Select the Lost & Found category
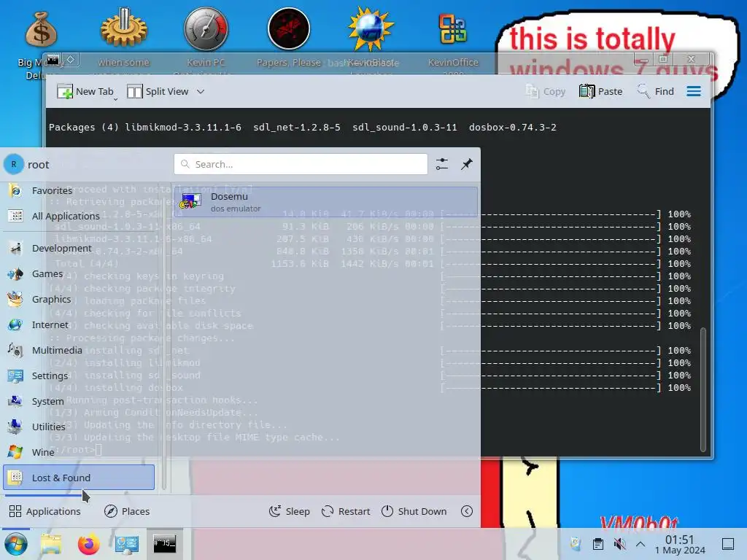This screenshot has height=560, width=747. coord(79,477)
